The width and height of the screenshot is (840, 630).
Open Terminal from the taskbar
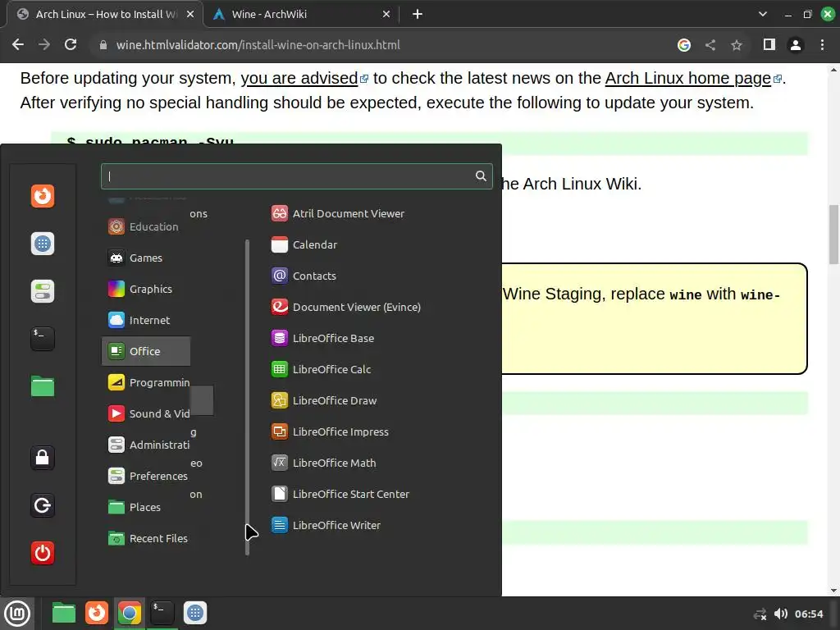pos(162,613)
